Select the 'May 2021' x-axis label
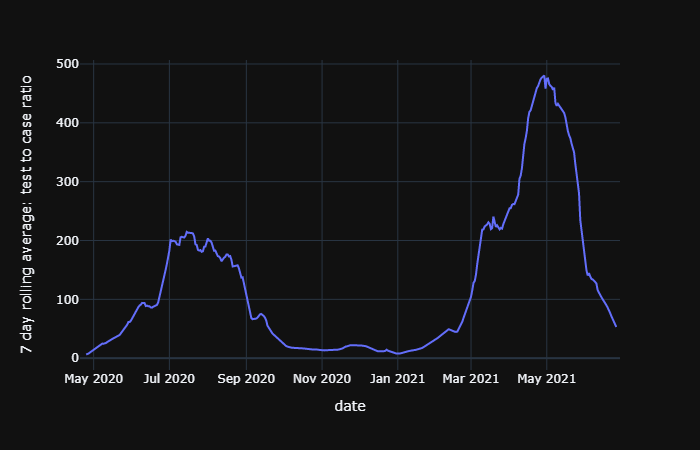 tap(547, 379)
